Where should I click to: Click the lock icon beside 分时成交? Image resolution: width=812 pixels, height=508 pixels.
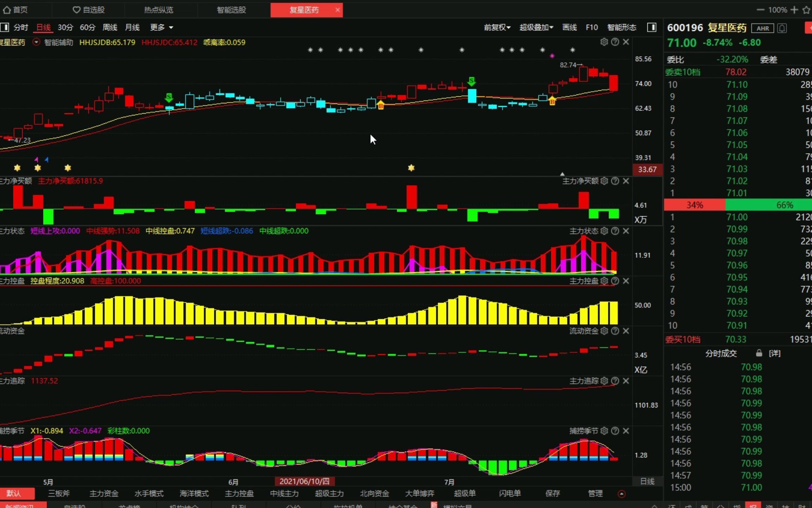pos(759,353)
